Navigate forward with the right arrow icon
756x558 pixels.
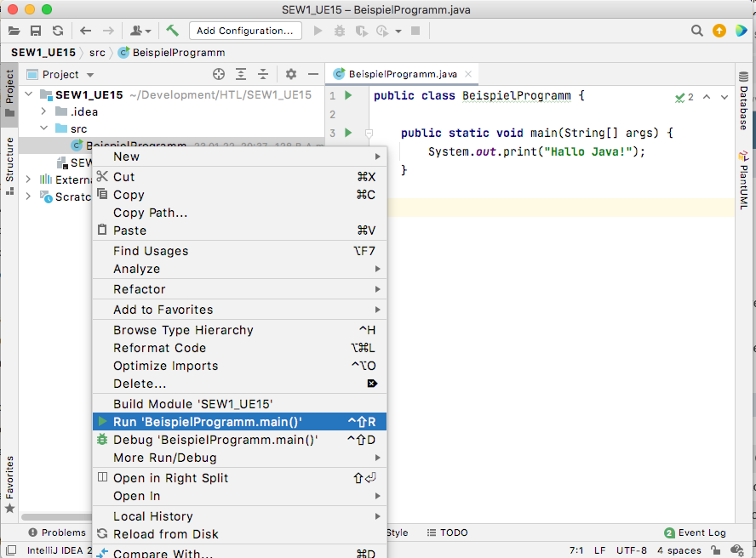point(108,31)
